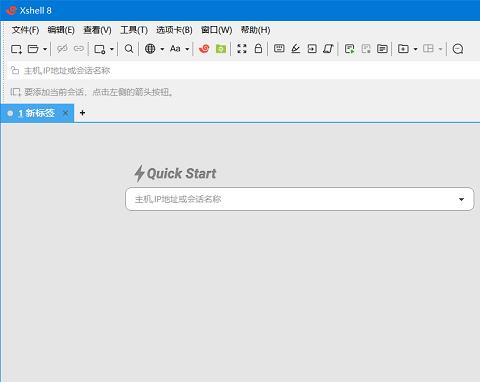Open sessions folder icon in toolbar

[33, 49]
